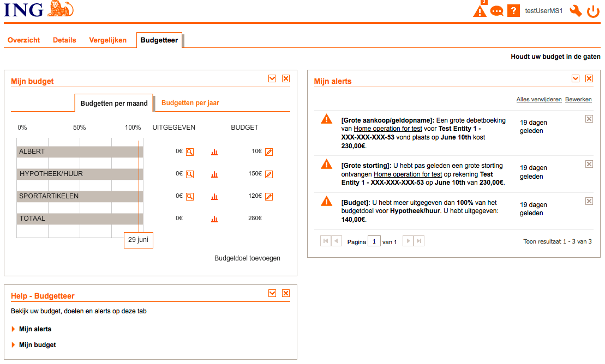Screen dimensions: 605x364
Task: Expand the Mijn budget help topic
Action: tap(37, 345)
